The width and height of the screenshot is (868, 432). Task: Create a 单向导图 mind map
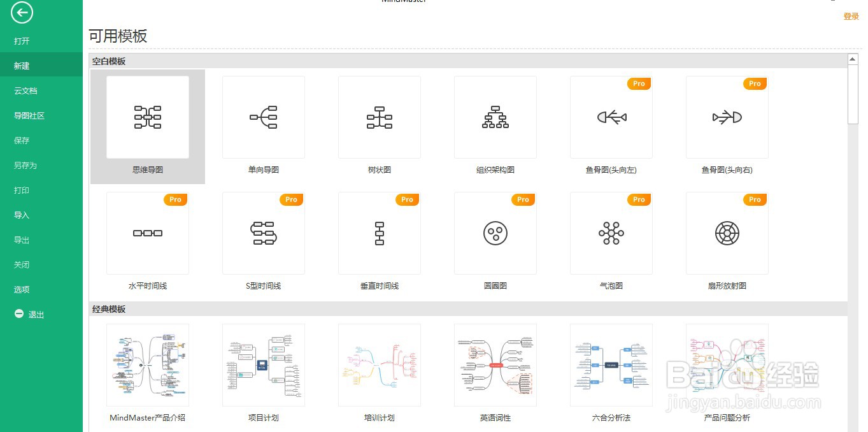pyautogui.click(x=263, y=117)
